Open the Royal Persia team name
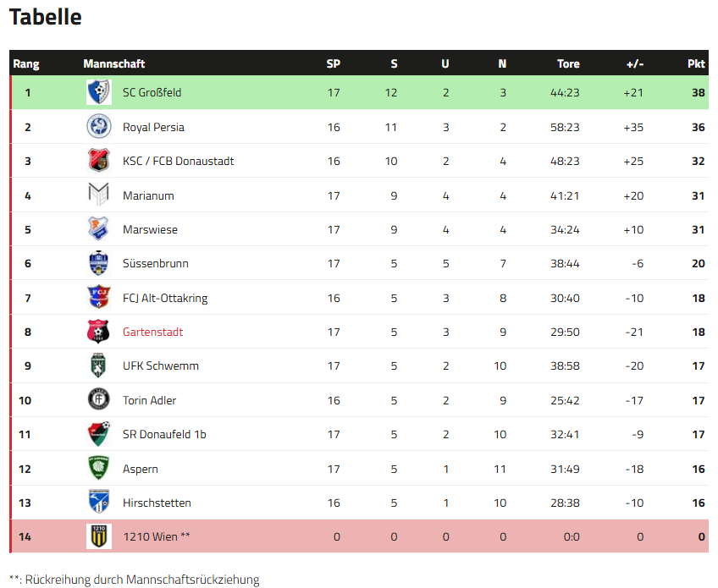Screen dimensions: 718x588 (x=153, y=127)
